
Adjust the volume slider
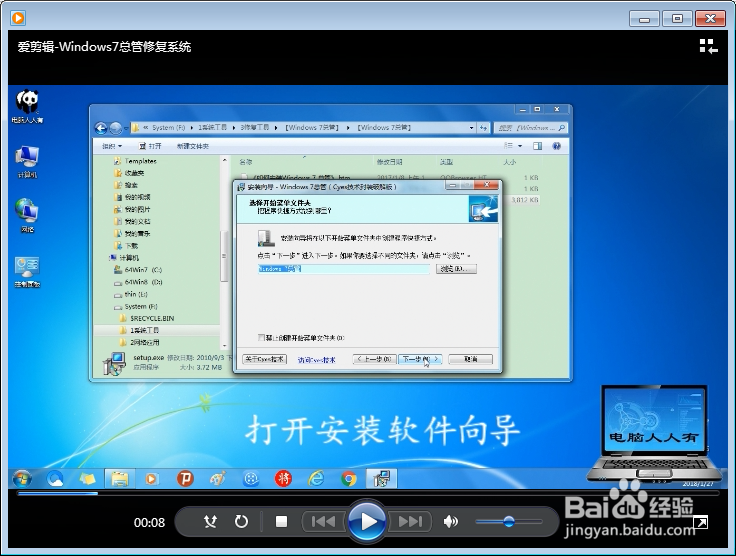click(509, 521)
